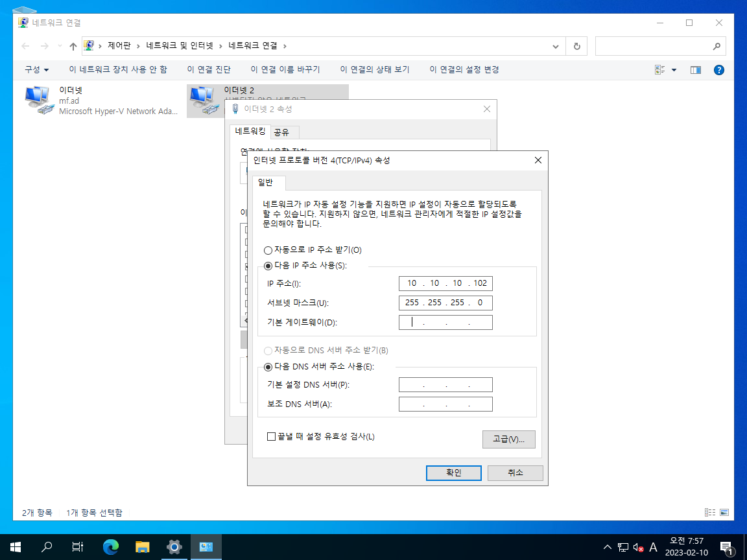Viewport: 747px width, 560px height.
Task: Check 끝낼 때 설정 유효성 검사 checkbox
Action: pyautogui.click(x=271, y=437)
